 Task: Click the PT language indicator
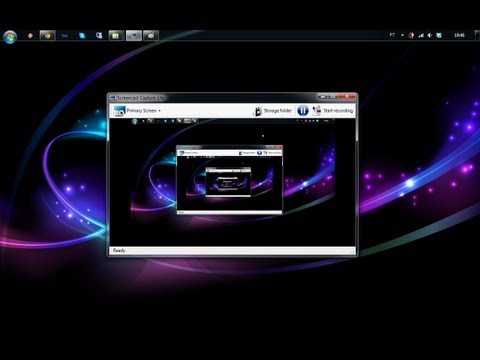392,35
